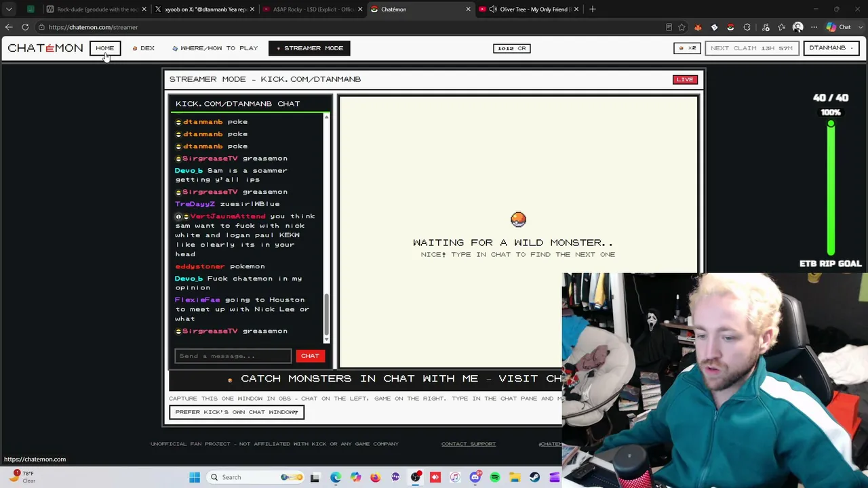Open the Dex page
Viewport: 868px width, 488px height.
coord(144,48)
